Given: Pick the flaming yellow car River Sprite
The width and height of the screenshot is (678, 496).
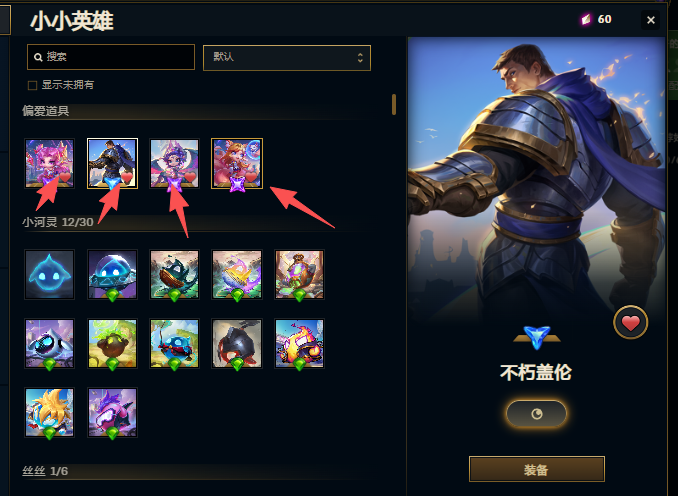Looking at the screenshot, I should [x=299, y=344].
